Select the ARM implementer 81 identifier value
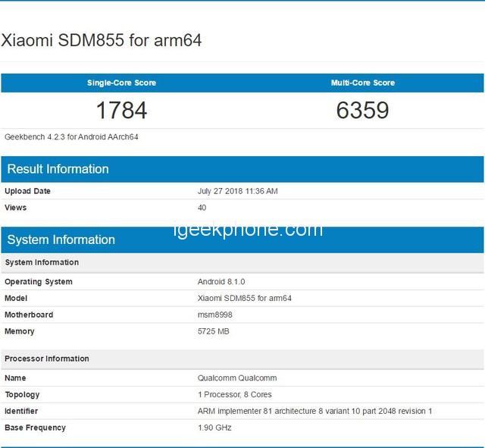This screenshot has height=448, width=485. tap(315, 411)
